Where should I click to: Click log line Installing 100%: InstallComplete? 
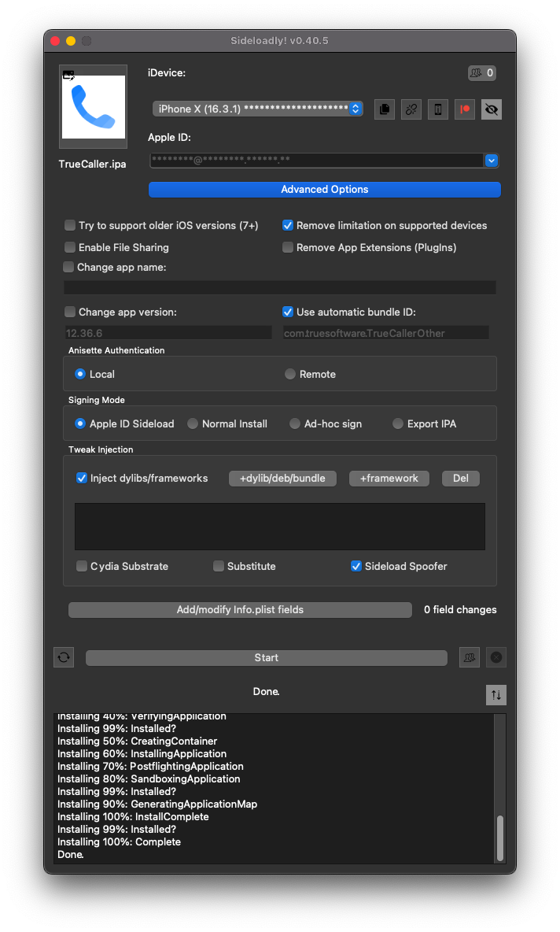pos(133,817)
